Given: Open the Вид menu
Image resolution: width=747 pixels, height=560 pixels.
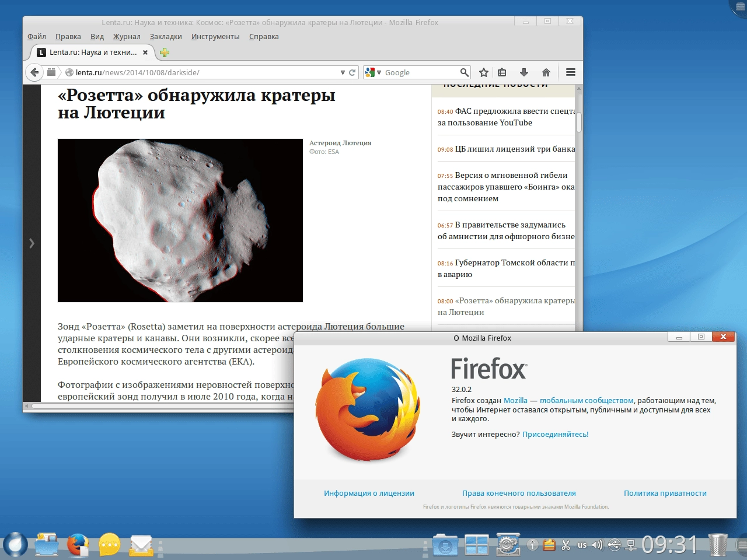Looking at the screenshot, I should (x=97, y=36).
